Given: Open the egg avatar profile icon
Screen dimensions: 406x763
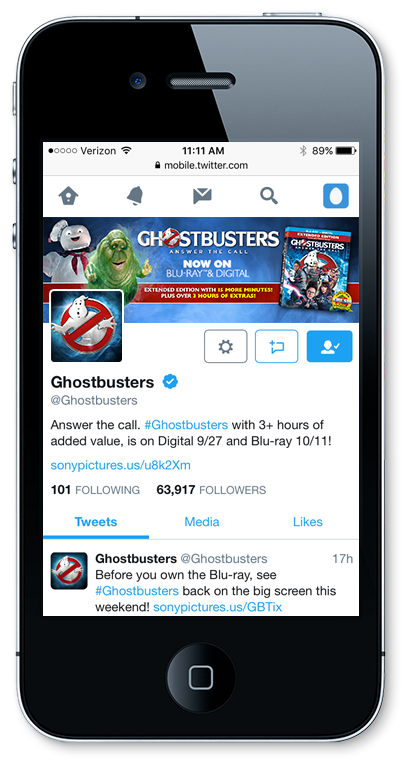Looking at the screenshot, I should [336, 196].
